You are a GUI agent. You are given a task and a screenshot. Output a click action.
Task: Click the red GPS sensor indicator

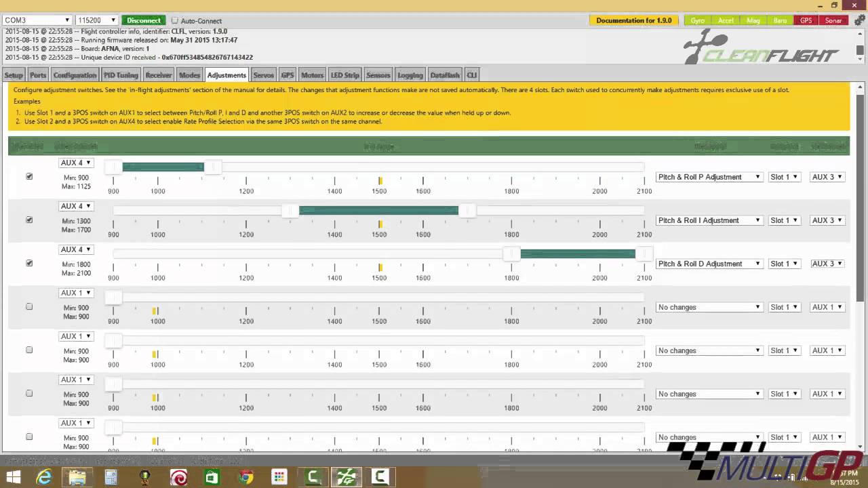point(806,20)
